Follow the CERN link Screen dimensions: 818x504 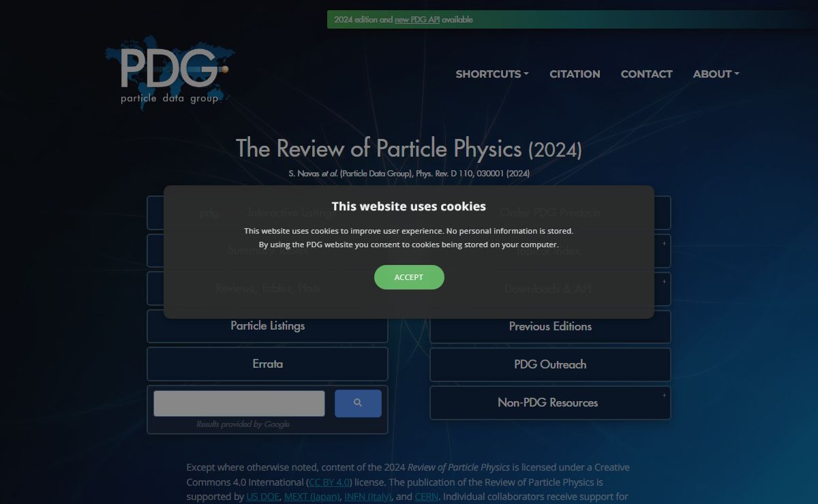coord(426,497)
